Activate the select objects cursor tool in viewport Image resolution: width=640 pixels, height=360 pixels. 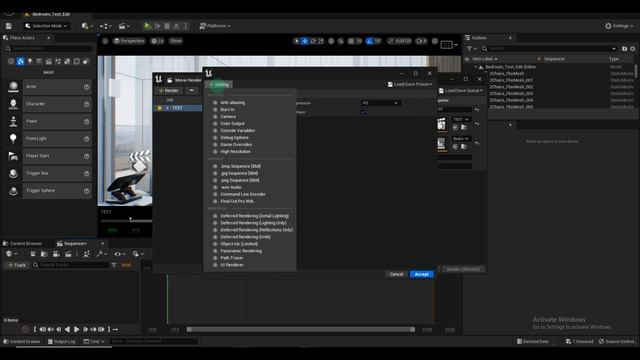click(x=296, y=41)
